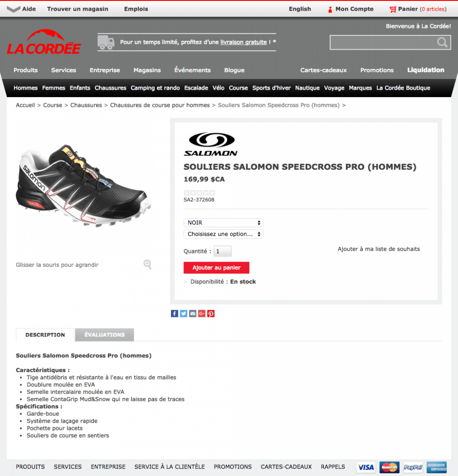This screenshot has height=476, width=458.
Task: Share product via Twitter icon
Action: point(183,314)
